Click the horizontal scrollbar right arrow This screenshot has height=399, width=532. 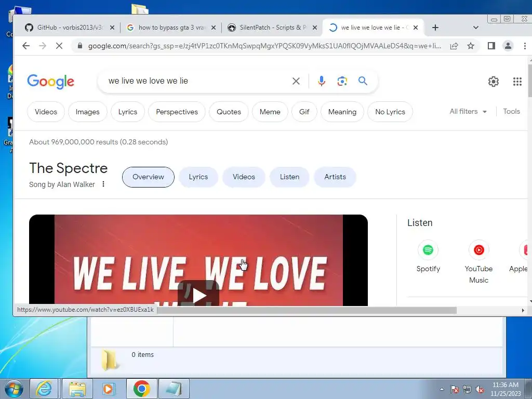(523, 310)
